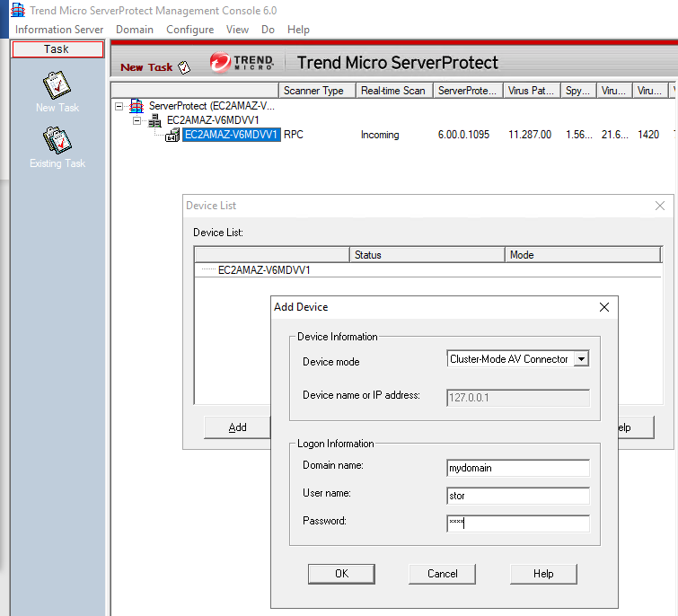Click the ServerProte... column header
The height and width of the screenshot is (616, 678).
pos(468,91)
